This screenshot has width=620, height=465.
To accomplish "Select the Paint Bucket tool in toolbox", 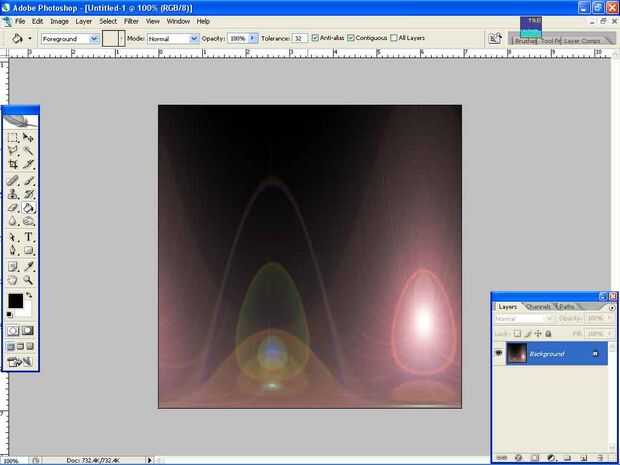I will [x=28, y=208].
